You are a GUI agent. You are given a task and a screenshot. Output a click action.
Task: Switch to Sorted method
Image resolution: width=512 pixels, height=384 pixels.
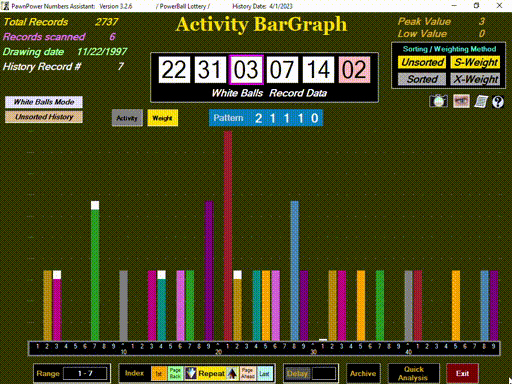pyautogui.click(x=422, y=79)
